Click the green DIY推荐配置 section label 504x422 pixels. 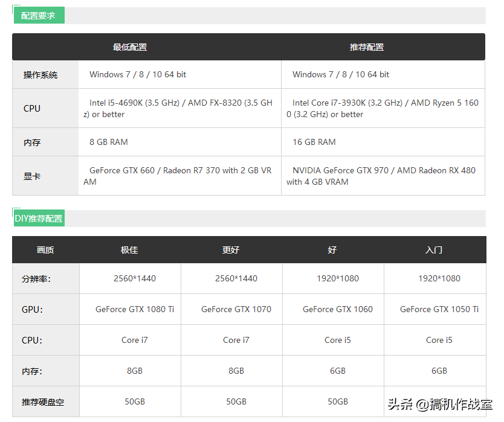[39, 219]
